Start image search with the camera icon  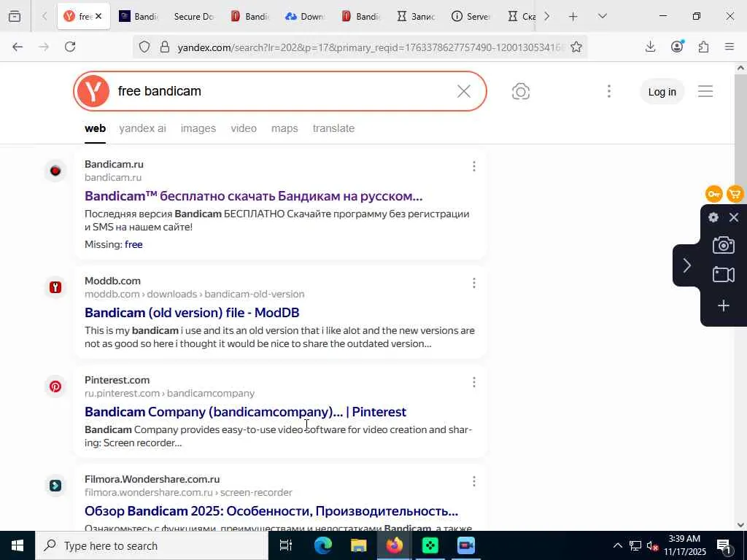(521, 91)
